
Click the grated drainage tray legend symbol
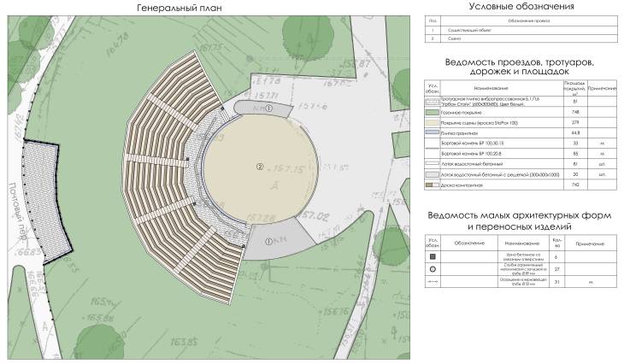434,173
